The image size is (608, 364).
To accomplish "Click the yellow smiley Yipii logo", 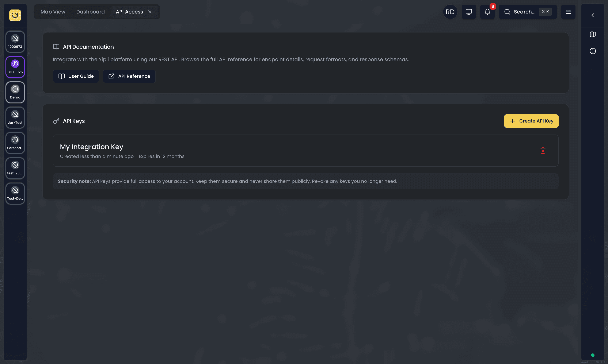I will coord(15,15).
